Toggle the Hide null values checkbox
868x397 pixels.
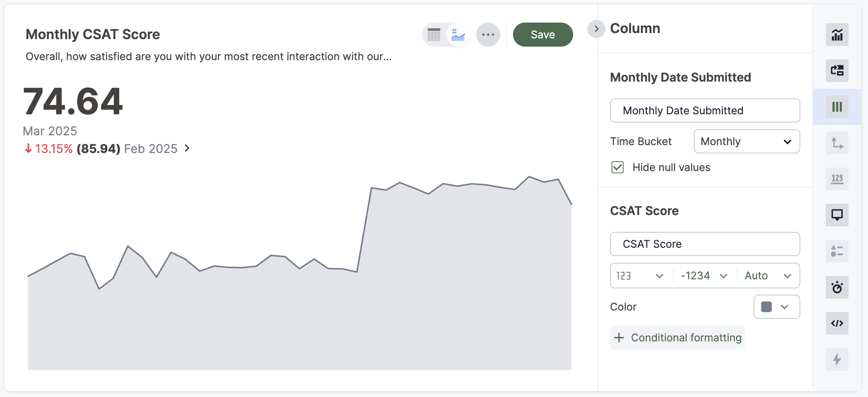coord(618,167)
